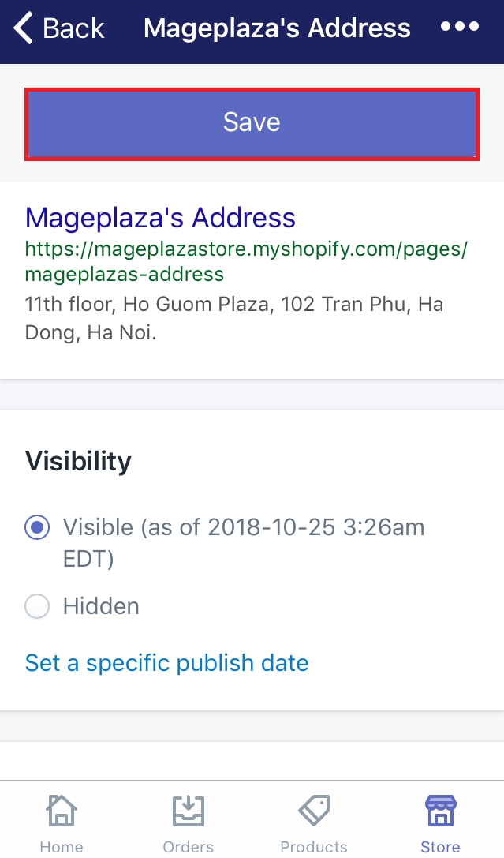Image resolution: width=504 pixels, height=858 pixels.
Task: Tap the Home house icon
Action: point(62,811)
